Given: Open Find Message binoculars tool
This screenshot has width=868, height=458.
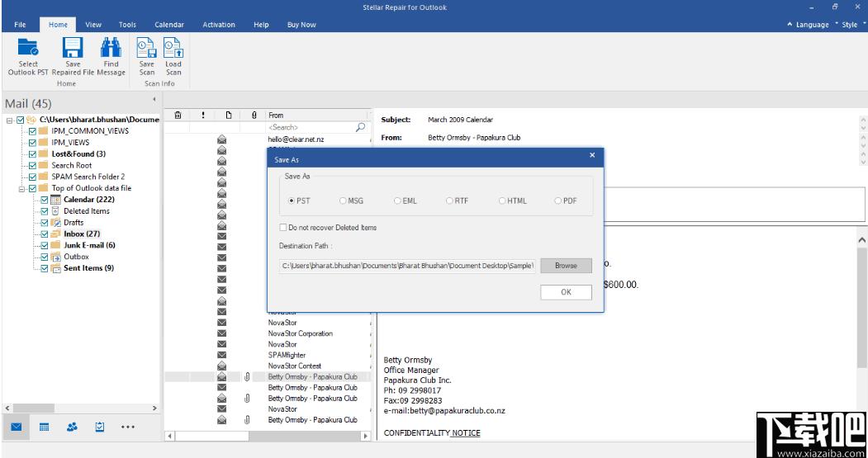Looking at the screenshot, I should (x=111, y=56).
